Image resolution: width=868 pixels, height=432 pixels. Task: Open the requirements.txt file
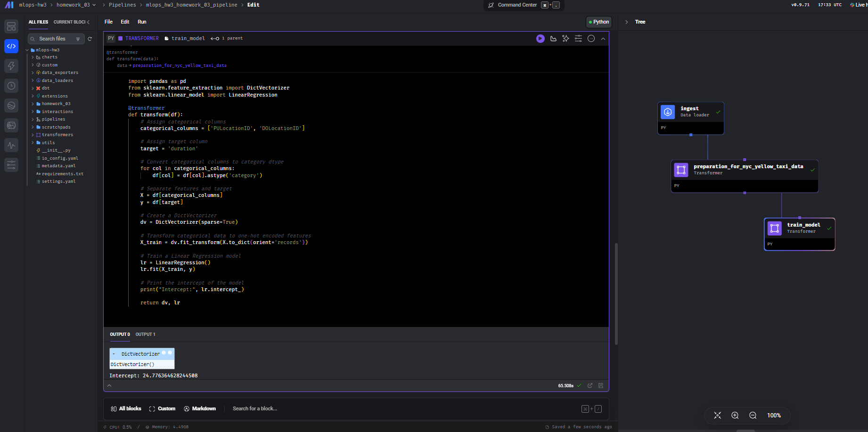coord(62,174)
